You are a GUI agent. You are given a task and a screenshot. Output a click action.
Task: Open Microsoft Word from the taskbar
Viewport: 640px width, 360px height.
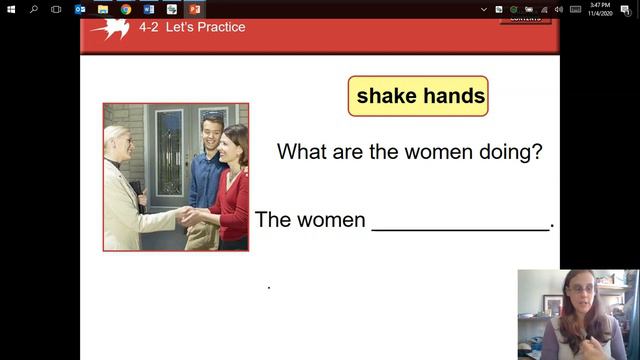point(149,9)
